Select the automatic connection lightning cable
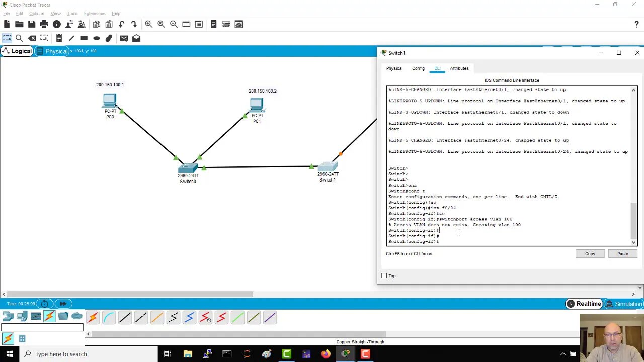Viewport: 644px width, 362px height. pos(93,317)
